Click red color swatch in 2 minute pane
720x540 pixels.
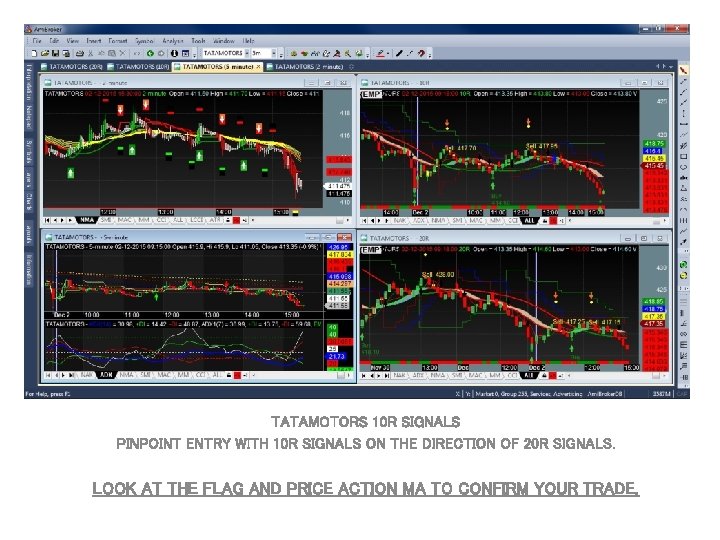(236, 220)
